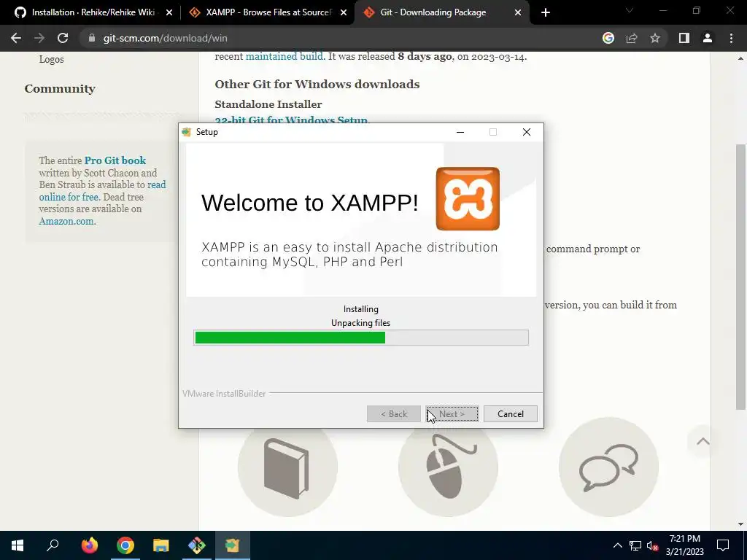The height and width of the screenshot is (560, 747).
Task: Reload the current page
Action: pos(63,38)
